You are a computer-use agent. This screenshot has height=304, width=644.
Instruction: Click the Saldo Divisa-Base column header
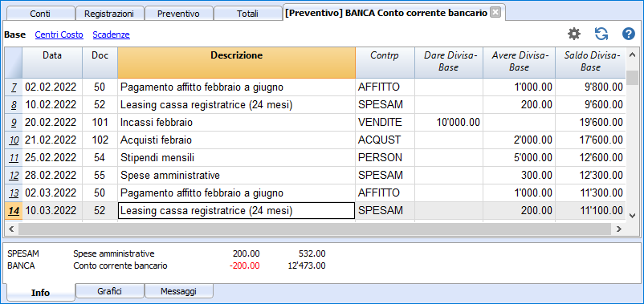pos(591,63)
